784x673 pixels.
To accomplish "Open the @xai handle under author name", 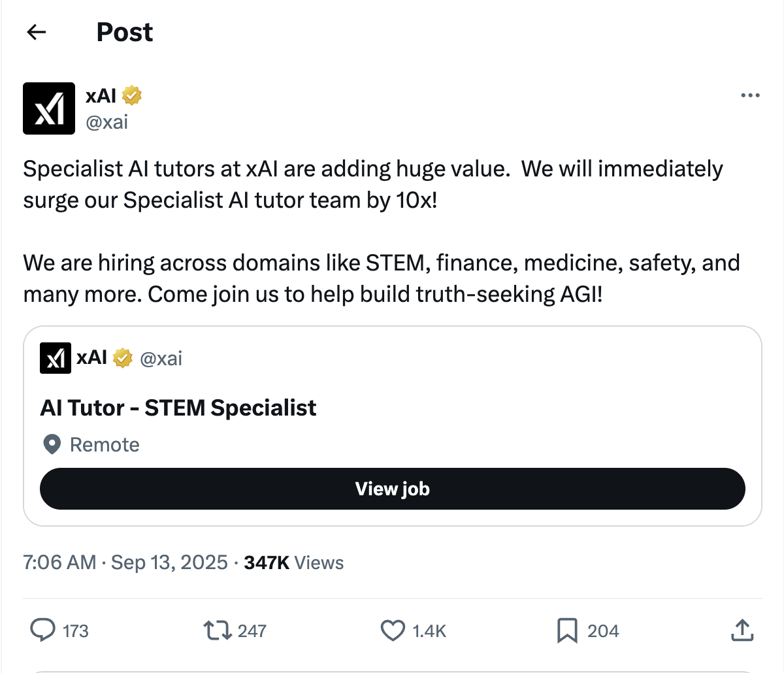I will point(107,122).
